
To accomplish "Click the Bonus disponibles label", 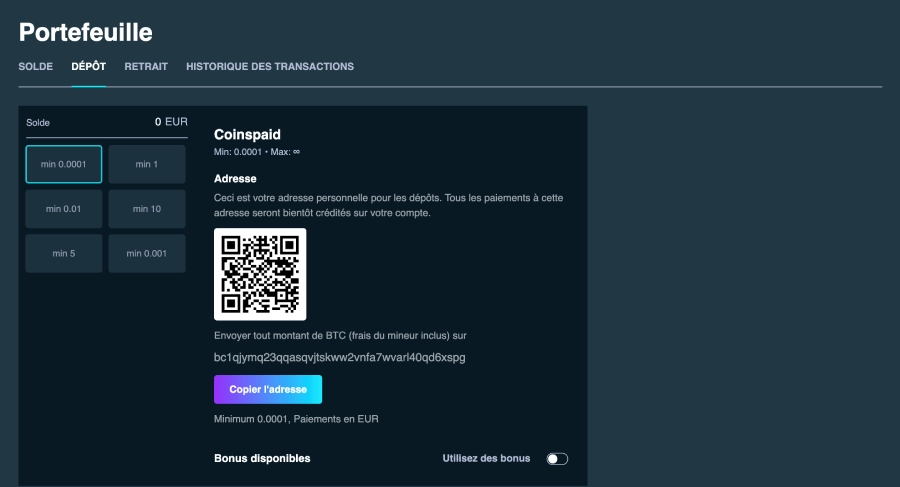I will pos(262,459).
